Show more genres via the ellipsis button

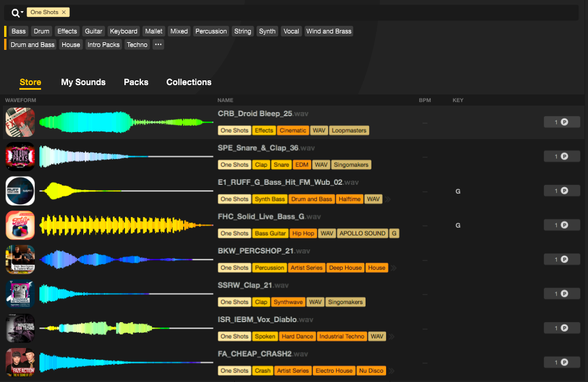(157, 44)
